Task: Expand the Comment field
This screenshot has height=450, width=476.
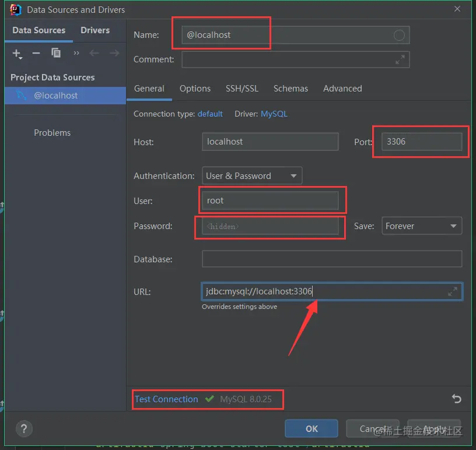Action: coord(400,59)
